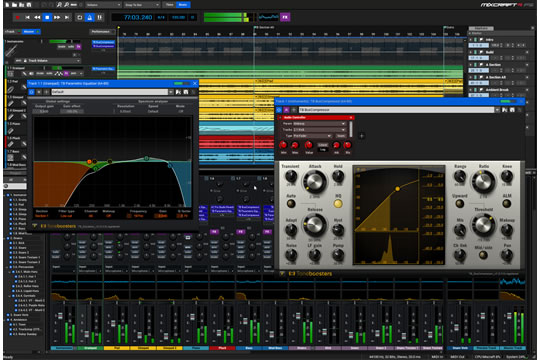Click the purple master FX button

285,17
